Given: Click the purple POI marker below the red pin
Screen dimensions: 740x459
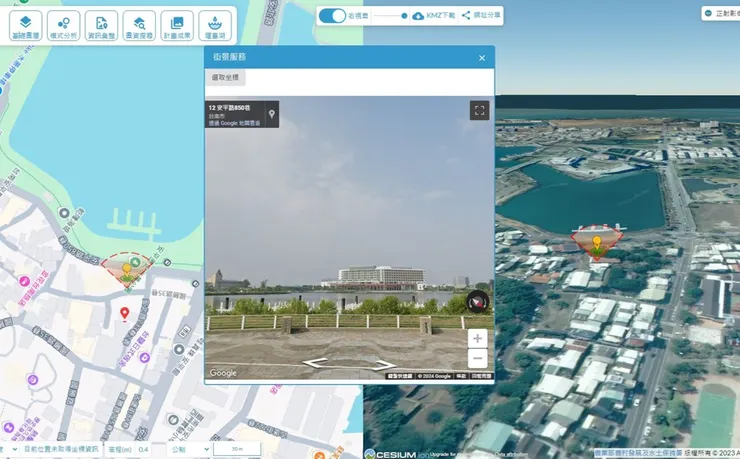Looking at the screenshot, I should [144, 358].
